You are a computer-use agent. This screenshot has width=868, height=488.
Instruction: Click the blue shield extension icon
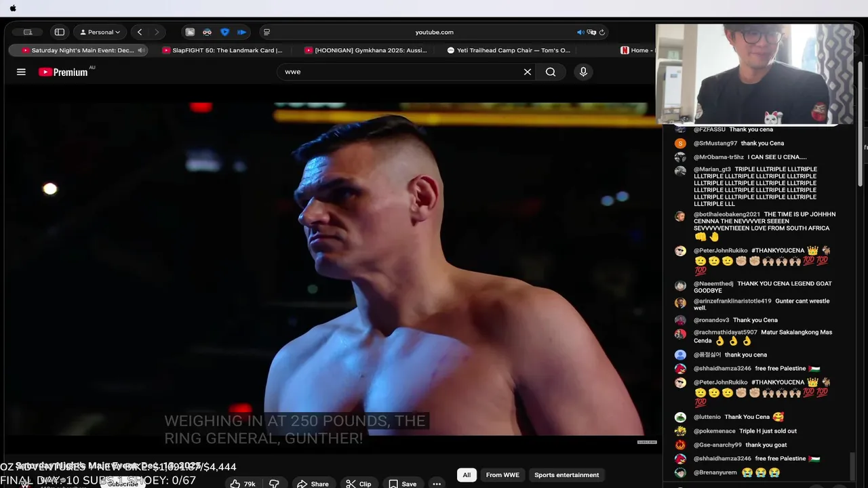pyautogui.click(x=224, y=32)
